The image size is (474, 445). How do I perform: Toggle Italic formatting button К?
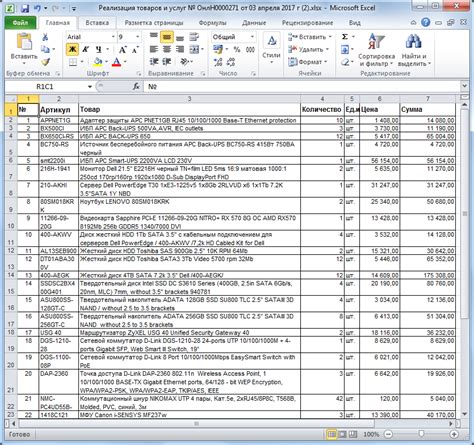(85, 49)
